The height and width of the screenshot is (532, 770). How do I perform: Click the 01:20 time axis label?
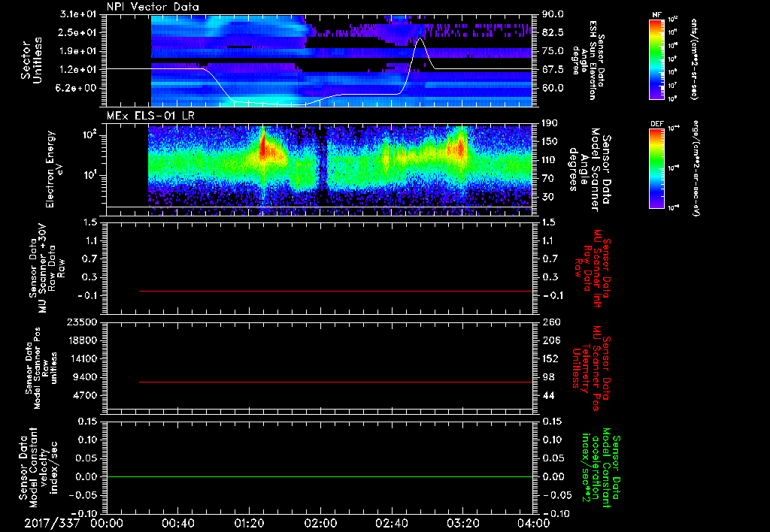[x=249, y=523]
